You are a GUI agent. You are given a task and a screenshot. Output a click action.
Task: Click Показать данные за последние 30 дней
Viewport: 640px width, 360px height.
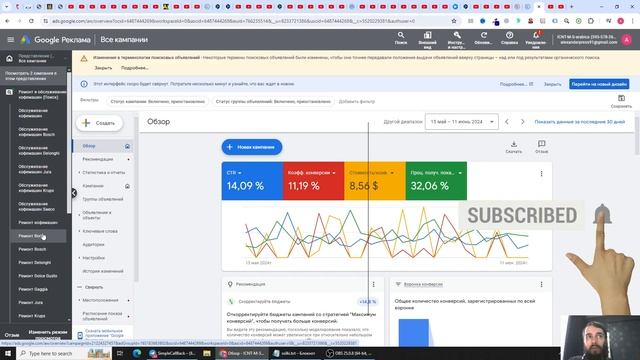[x=580, y=122]
